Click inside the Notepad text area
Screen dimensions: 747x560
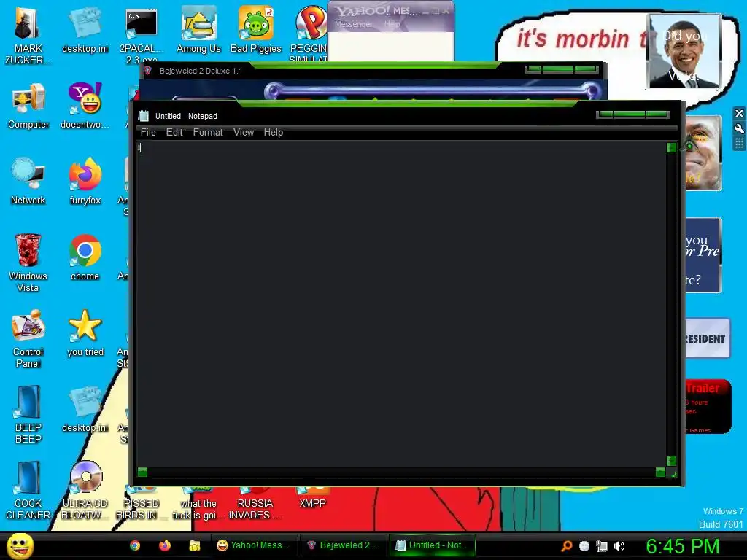402,304
